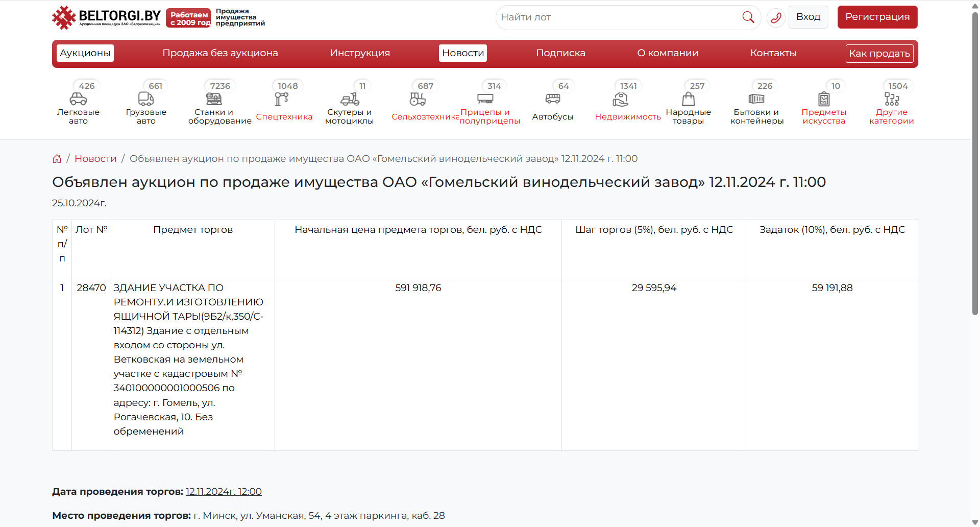
Task: Click the Работаем с 2009 года badge
Action: 188,18
